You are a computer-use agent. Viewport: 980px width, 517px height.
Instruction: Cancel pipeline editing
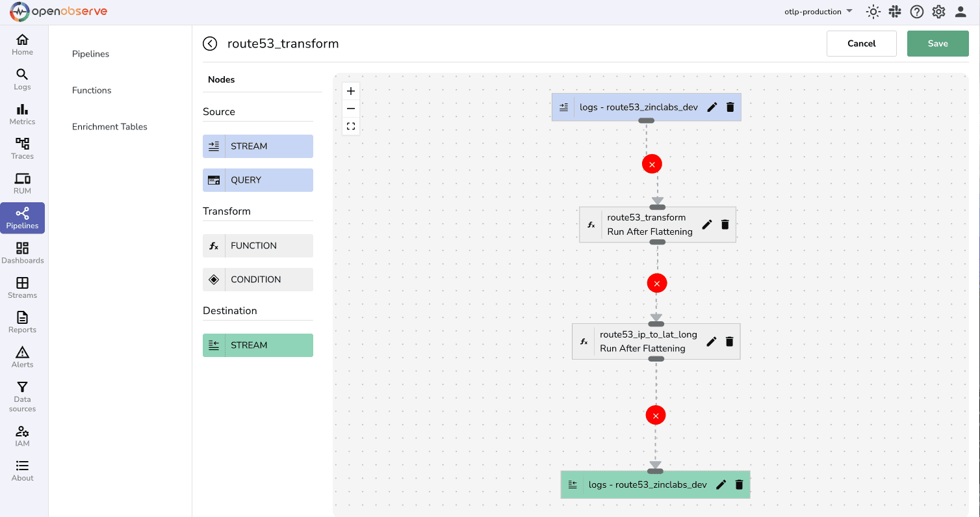pyautogui.click(x=861, y=44)
